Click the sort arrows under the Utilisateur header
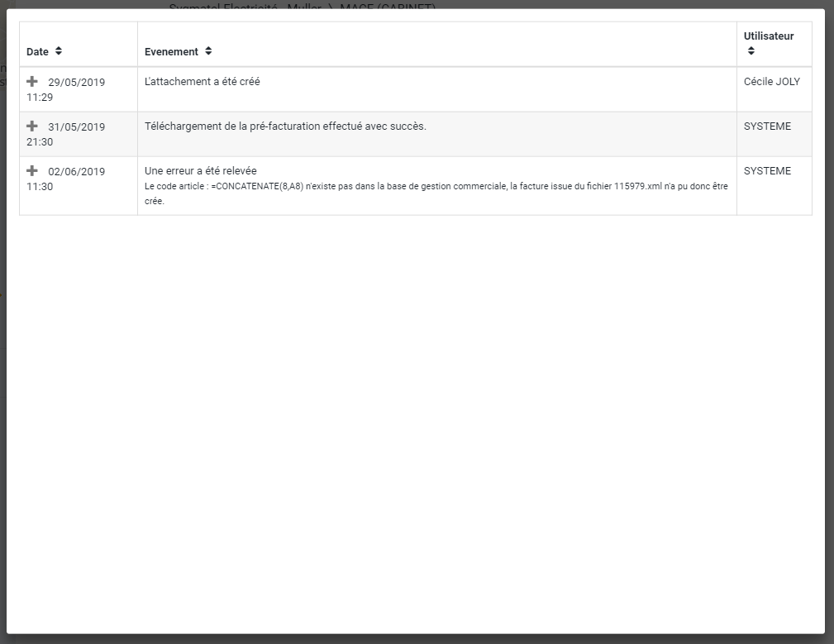 tap(751, 51)
